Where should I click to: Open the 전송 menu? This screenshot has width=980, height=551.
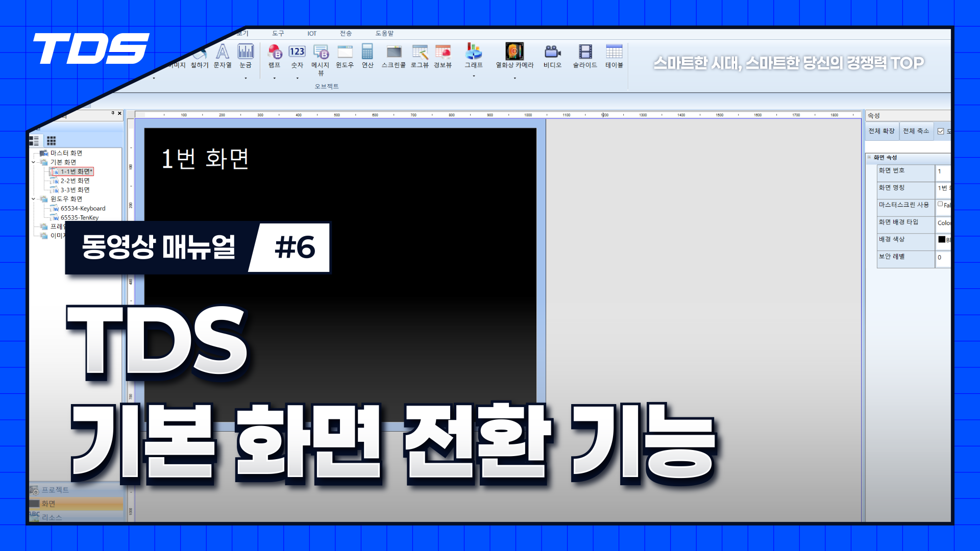click(x=346, y=33)
